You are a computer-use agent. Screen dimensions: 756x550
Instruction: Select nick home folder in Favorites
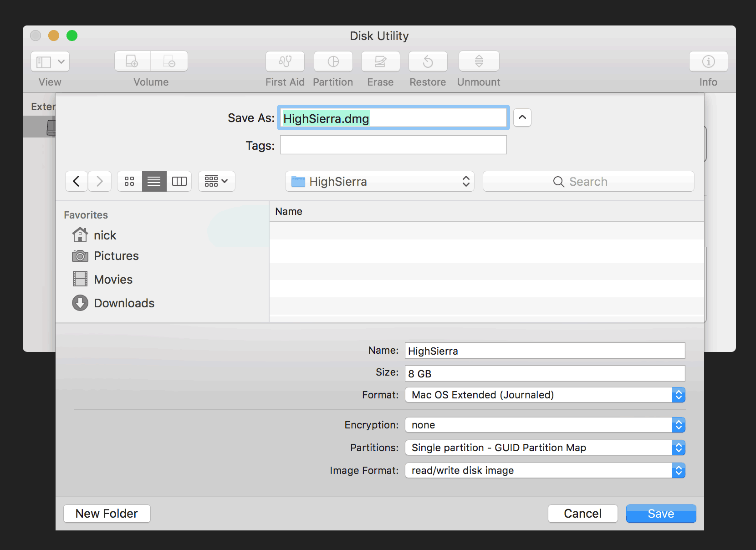(95, 235)
